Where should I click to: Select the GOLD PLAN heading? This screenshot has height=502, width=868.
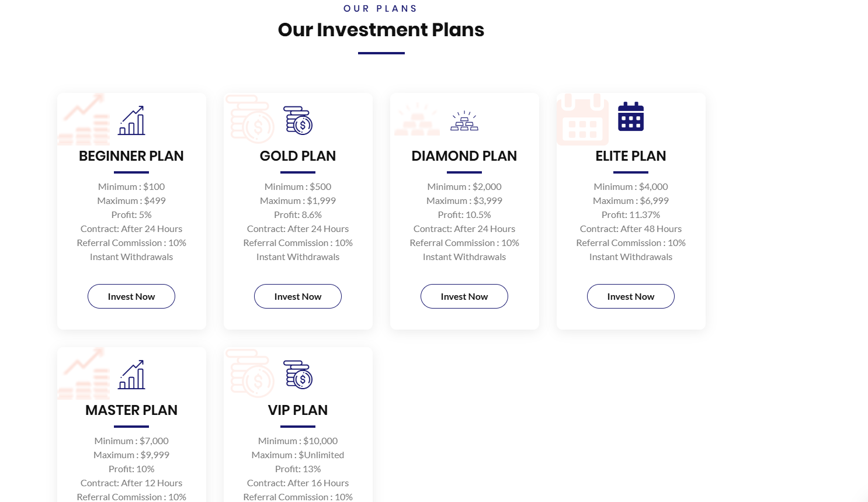click(298, 156)
